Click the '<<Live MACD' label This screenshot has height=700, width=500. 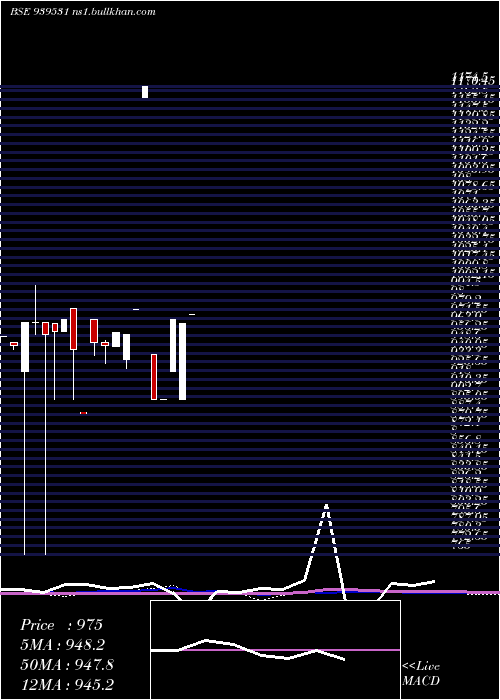coord(421,674)
